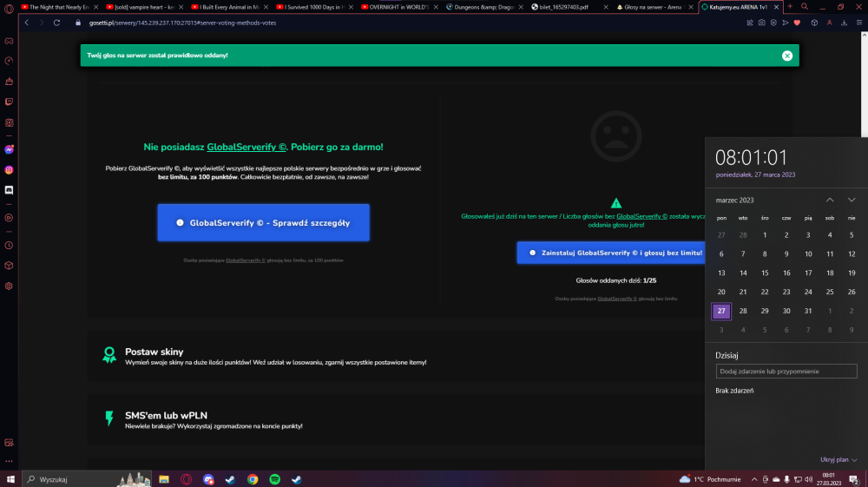The image size is (868, 487).
Task: Open GlobalServerify link in vote limit warning
Action: coord(641,216)
